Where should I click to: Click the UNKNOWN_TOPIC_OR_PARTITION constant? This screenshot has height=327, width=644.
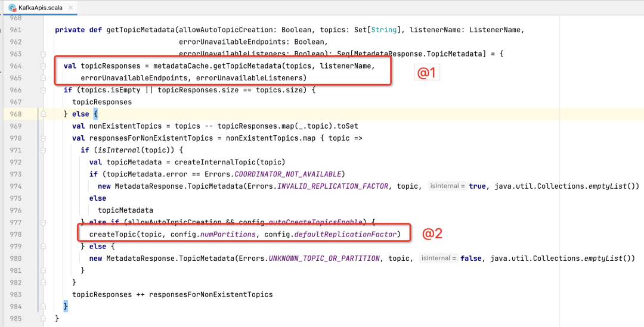pos(324,259)
